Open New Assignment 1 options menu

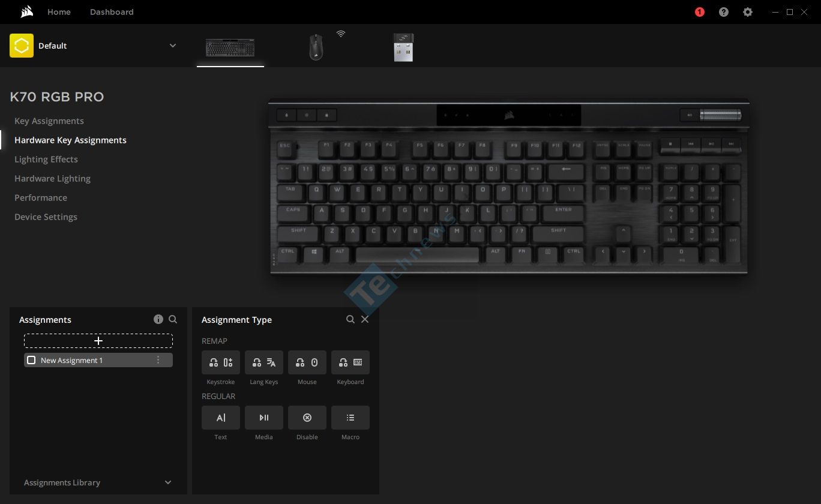(158, 360)
